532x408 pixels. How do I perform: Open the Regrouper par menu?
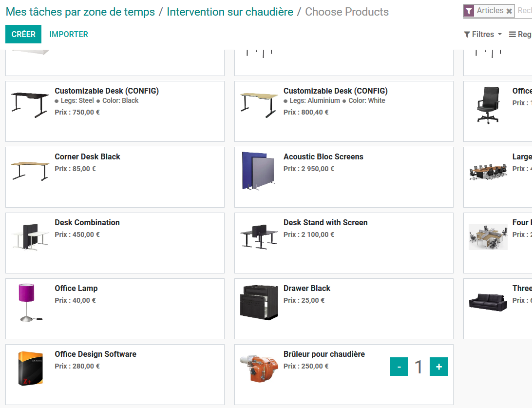[x=520, y=34]
